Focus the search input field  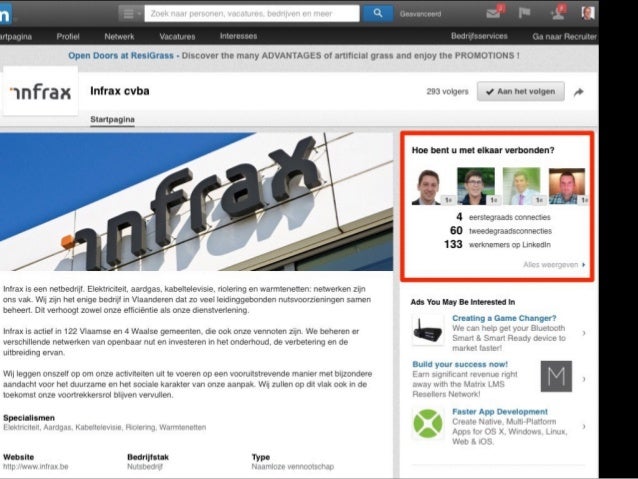pyautogui.click(x=252, y=13)
